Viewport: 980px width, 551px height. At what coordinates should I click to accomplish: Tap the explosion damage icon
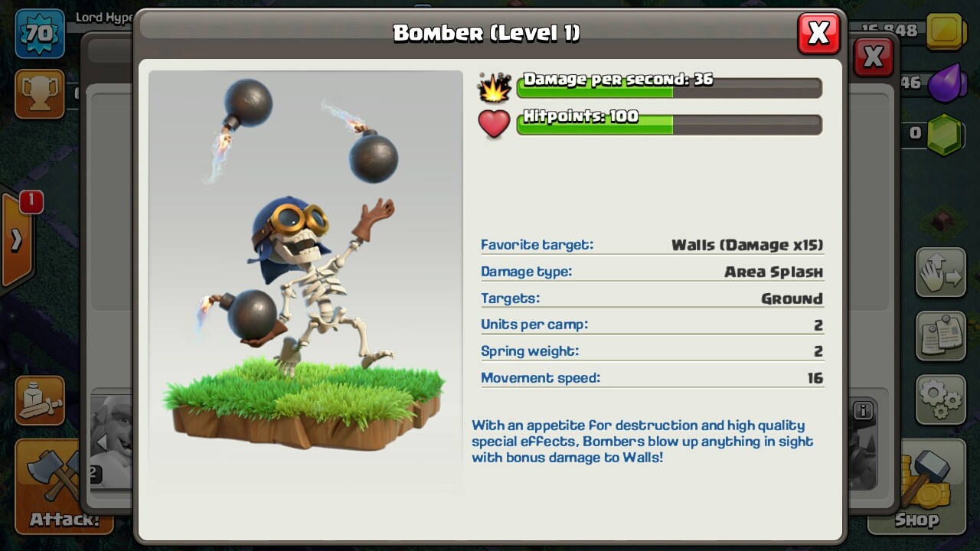tap(494, 87)
